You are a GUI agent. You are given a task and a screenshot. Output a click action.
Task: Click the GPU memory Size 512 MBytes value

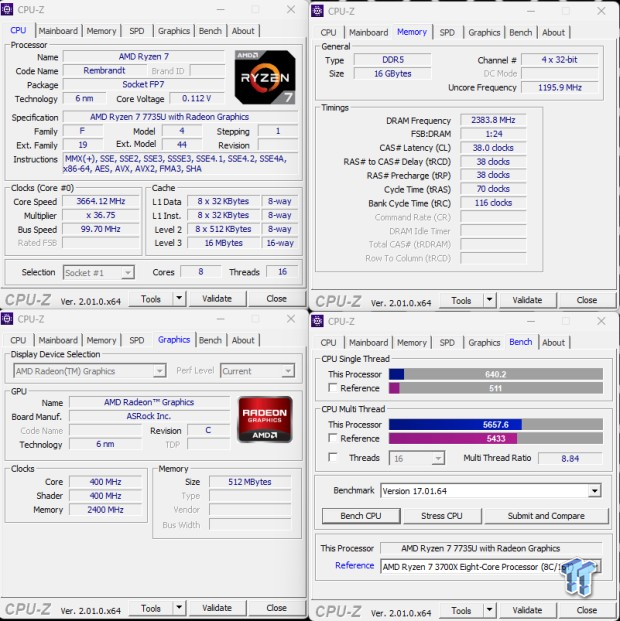click(x=250, y=482)
